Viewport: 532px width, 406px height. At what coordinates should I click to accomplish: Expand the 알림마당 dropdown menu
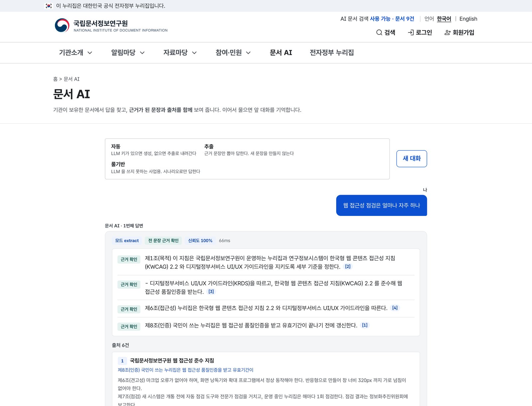128,52
